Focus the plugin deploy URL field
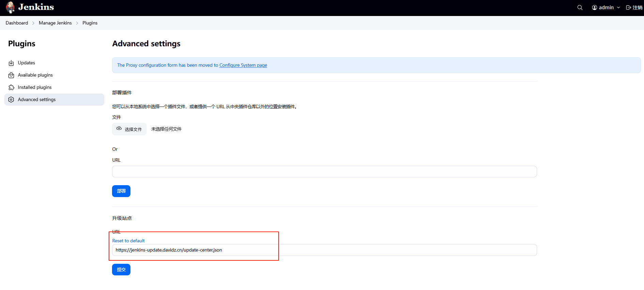The image size is (644, 290). pos(325,172)
